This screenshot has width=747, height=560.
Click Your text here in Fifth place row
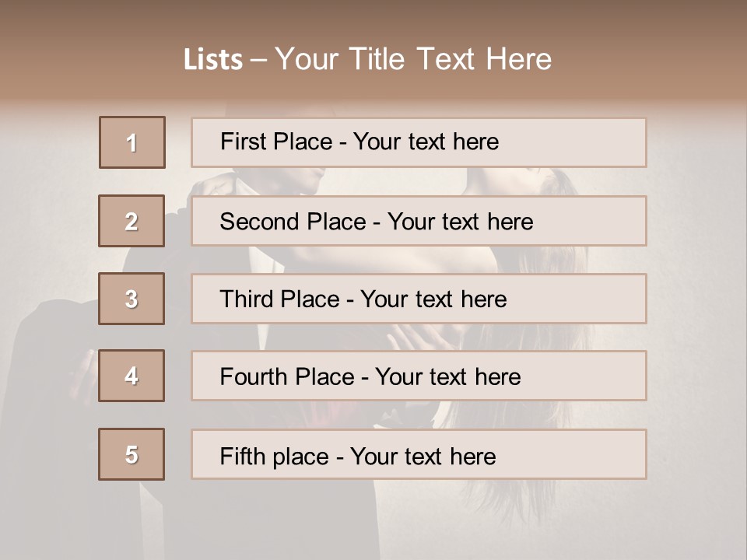(423, 456)
